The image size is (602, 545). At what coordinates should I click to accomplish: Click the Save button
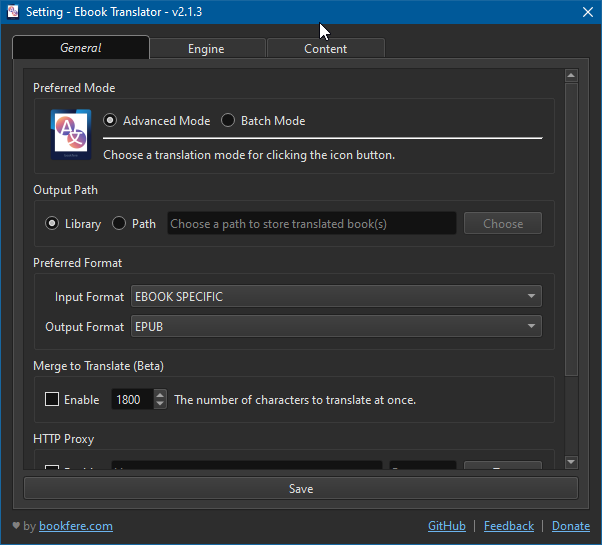[x=301, y=489]
